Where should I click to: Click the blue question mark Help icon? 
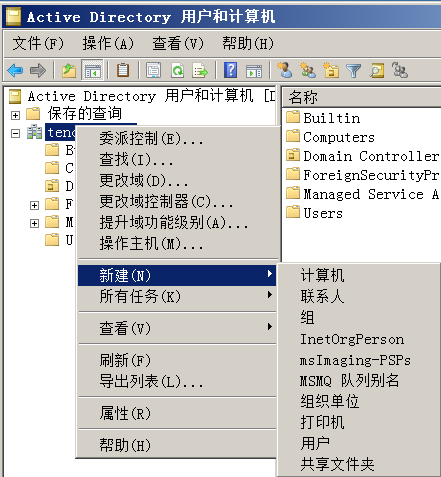point(231,70)
